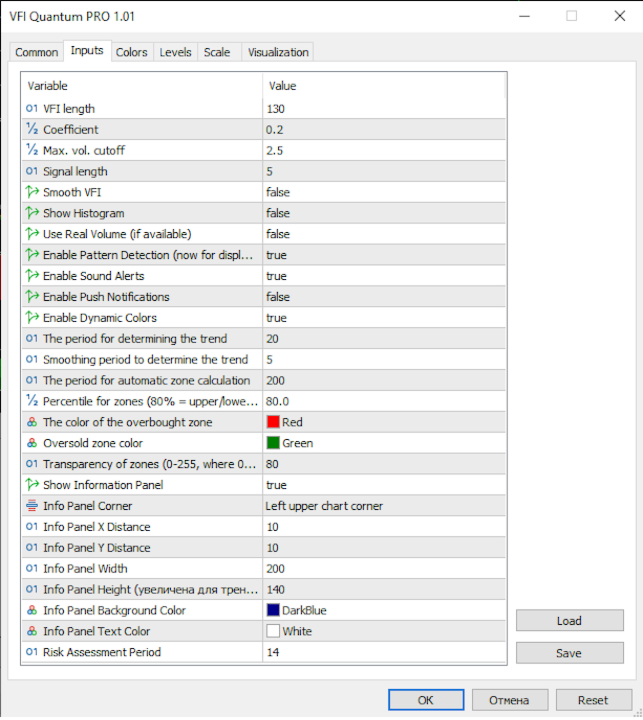Click the boolean icon beside Enable Dynamic Colors

[x=32, y=317]
